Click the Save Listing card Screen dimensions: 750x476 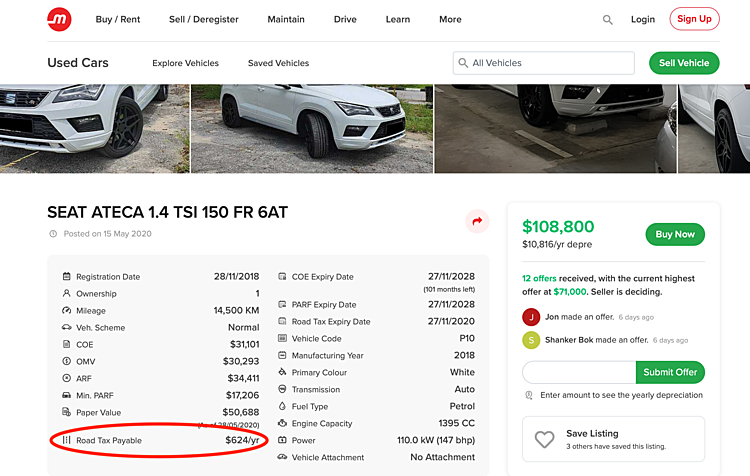614,439
